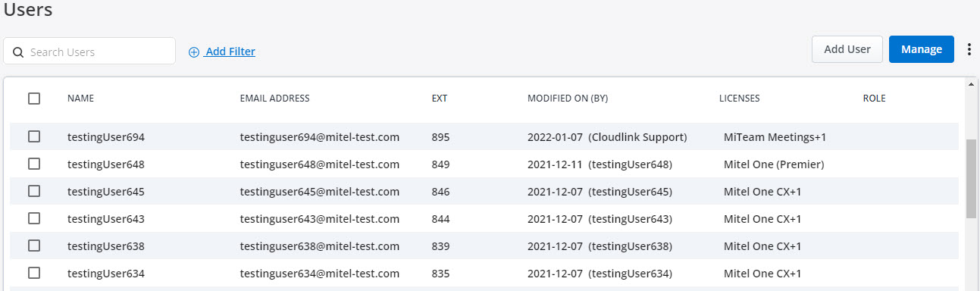The height and width of the screenshot is (291, 980).
Task: Sort by ROLE column header
Action: tap(874, 99)
